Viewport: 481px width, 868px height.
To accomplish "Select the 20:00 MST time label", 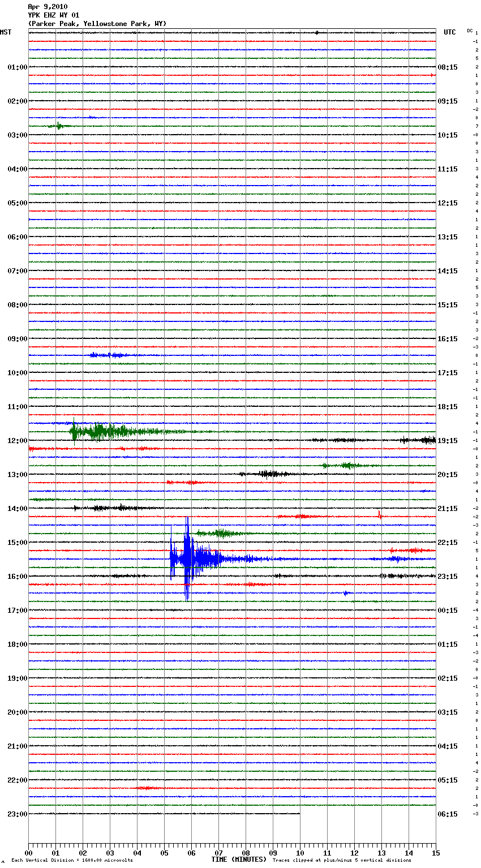I will point(18,712).
